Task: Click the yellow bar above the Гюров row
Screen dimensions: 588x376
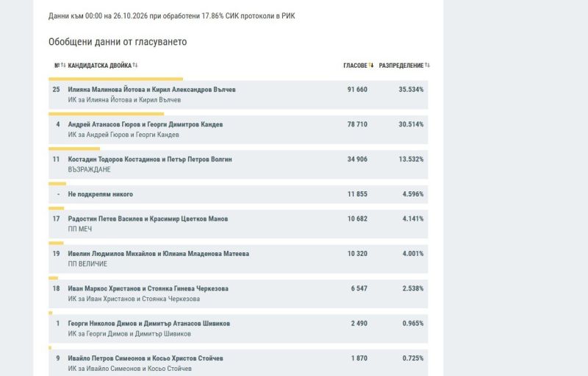Action: (x=106, y=114)
